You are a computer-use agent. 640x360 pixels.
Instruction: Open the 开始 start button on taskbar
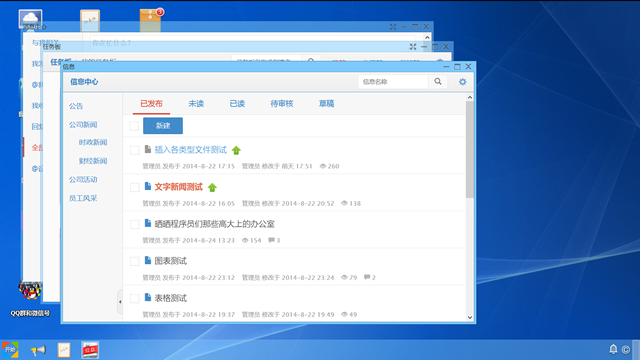coord(10,350)
